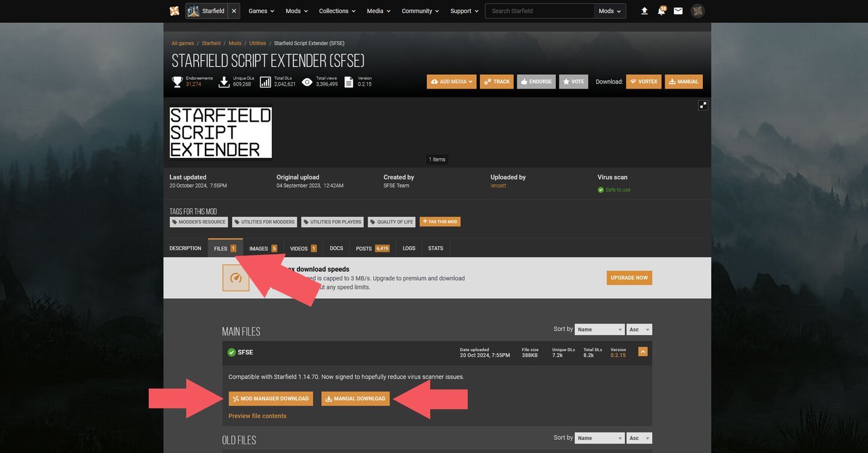Switch to the Images tab

[x=263, y=248]
